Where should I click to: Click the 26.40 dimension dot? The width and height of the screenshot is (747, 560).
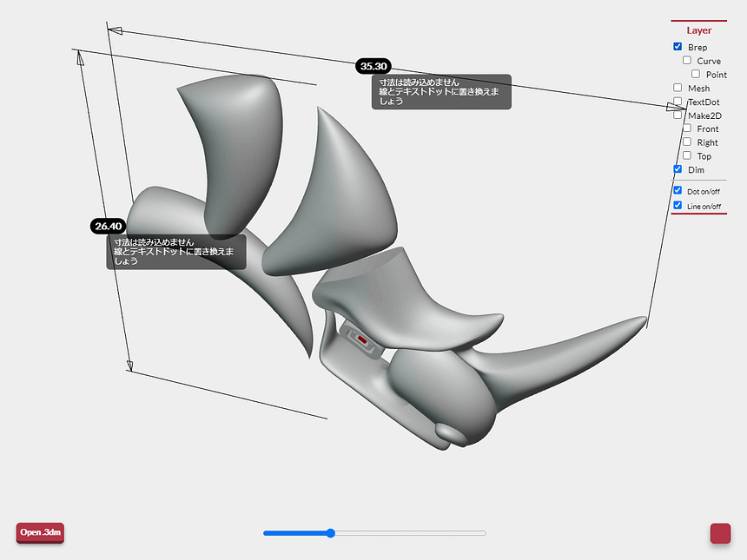tap(108, 226)
